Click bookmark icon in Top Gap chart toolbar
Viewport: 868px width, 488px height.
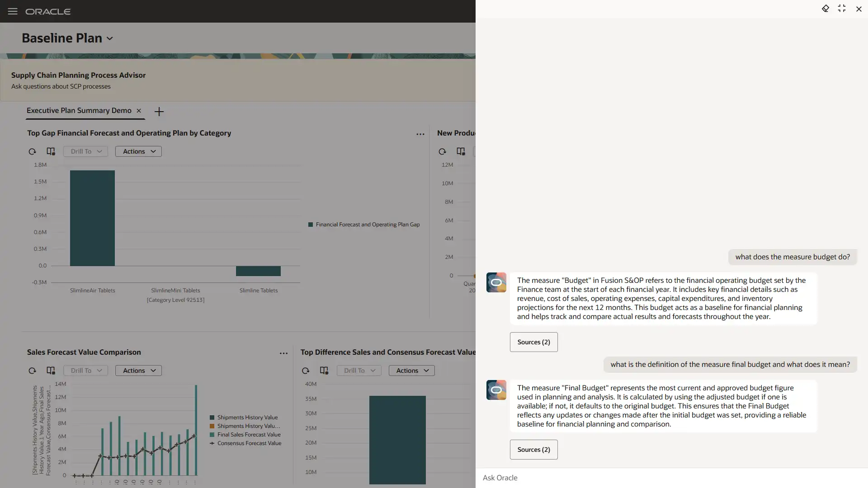(51, 152)
